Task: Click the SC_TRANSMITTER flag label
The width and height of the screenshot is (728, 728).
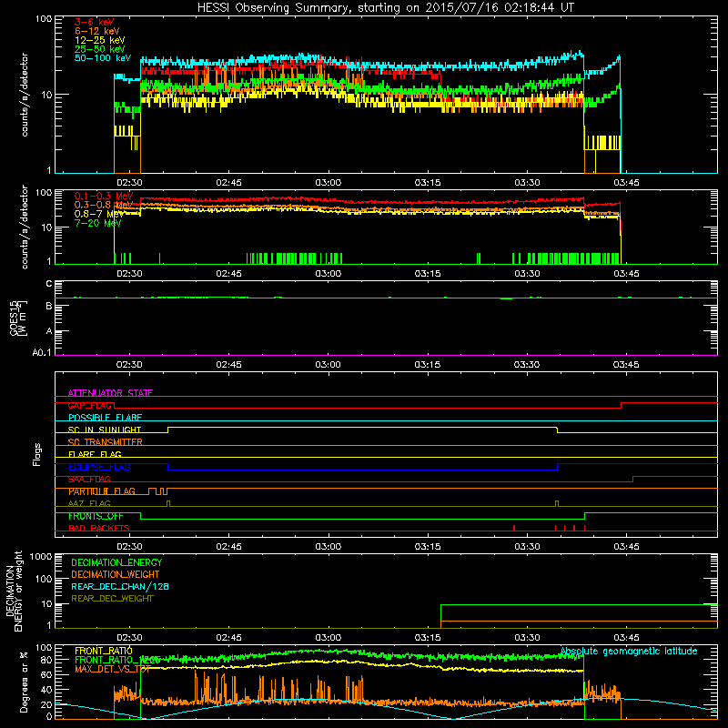Action: pyautogui.click(x=106, y=442)
